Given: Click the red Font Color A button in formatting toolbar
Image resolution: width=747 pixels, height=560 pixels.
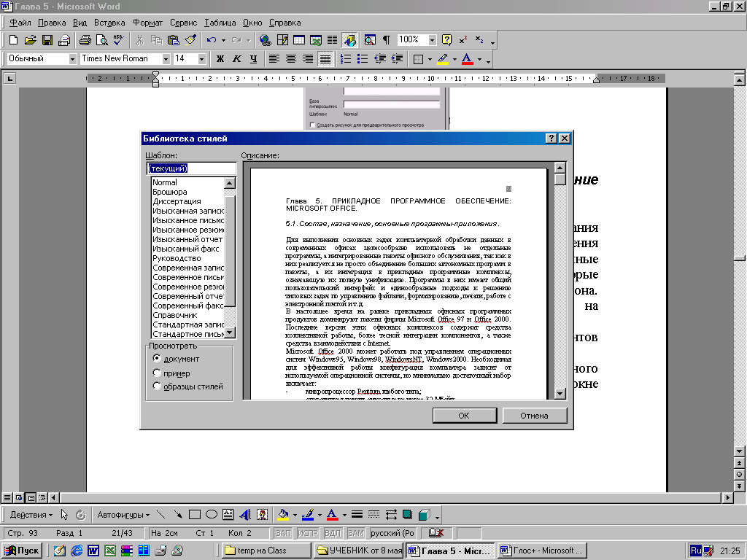Looking at the screenshot, I should tap(468, 59).
